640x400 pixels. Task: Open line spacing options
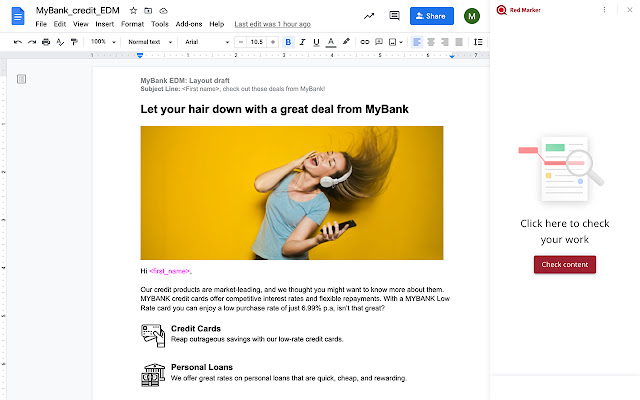(x=478, y=42)
